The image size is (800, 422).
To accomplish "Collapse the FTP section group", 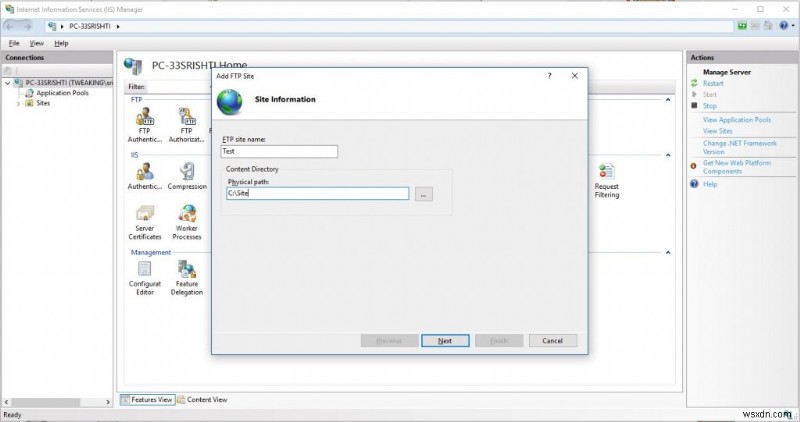I will coord(668,100).
